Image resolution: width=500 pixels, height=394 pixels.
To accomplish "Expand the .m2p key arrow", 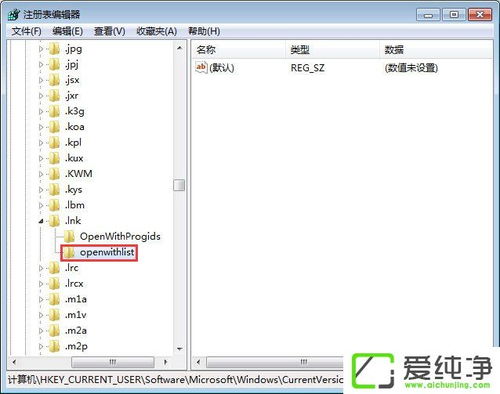I will click(x=41, y=346).
